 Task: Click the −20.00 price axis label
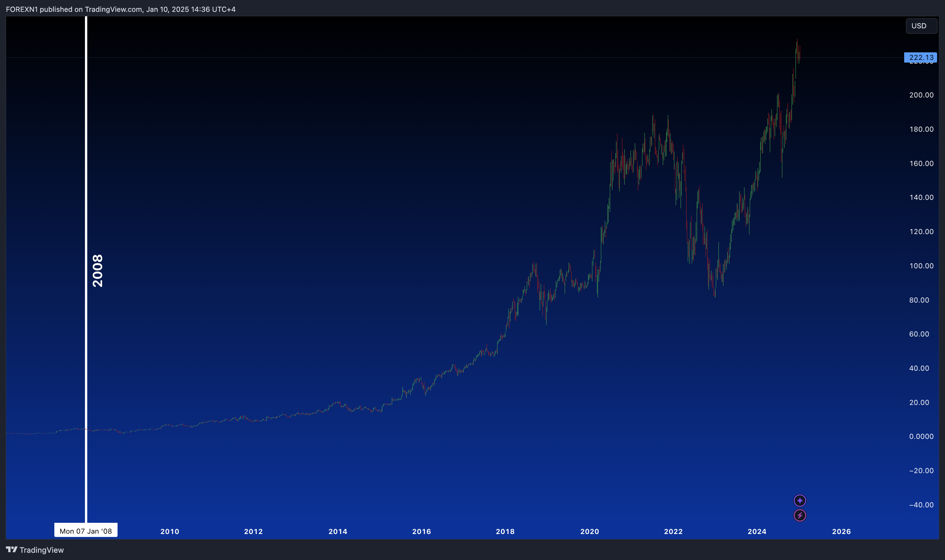[921, 470]
